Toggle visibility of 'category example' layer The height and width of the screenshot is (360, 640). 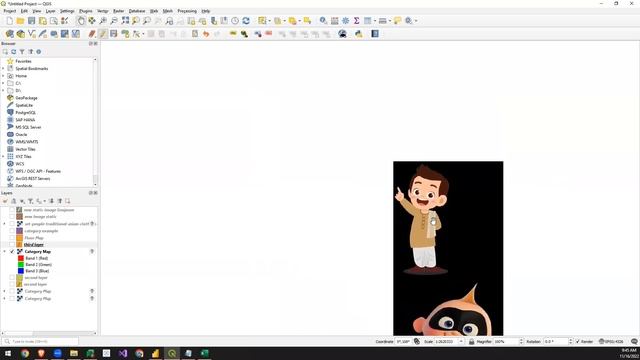tap(12, 231)
